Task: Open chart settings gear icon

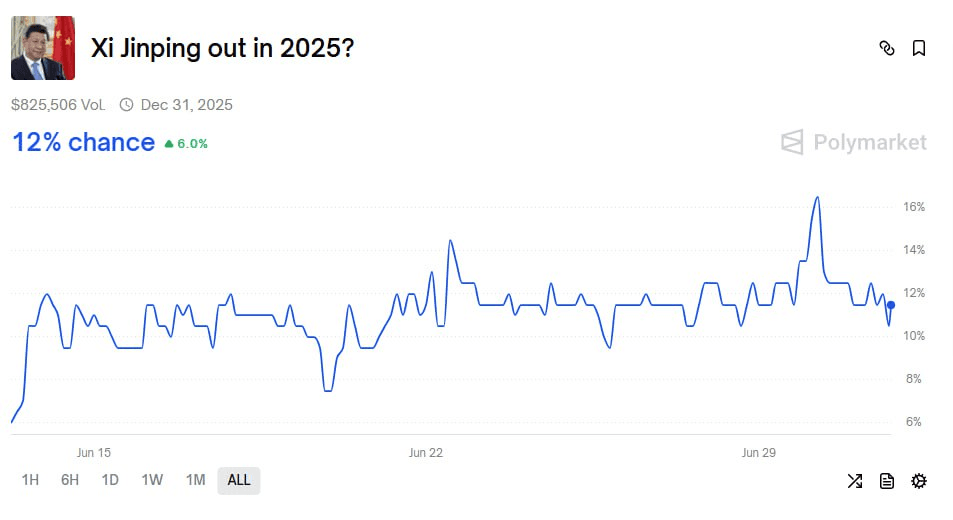Action: [919, 481]
